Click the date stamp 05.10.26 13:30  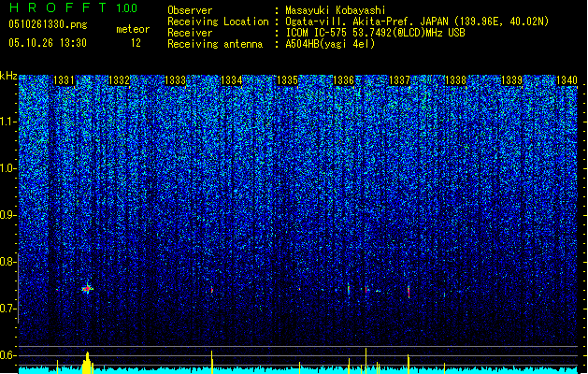coord(48,43)
